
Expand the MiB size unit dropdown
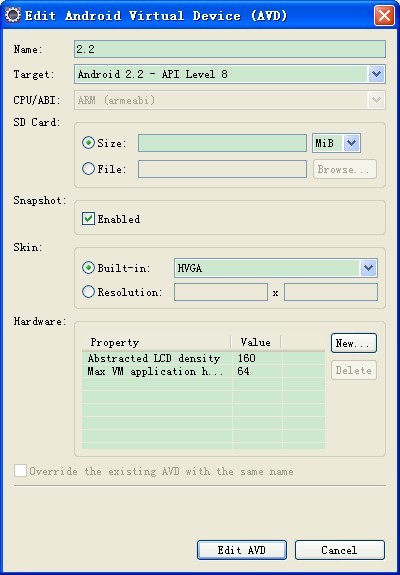tap(352, 143)
